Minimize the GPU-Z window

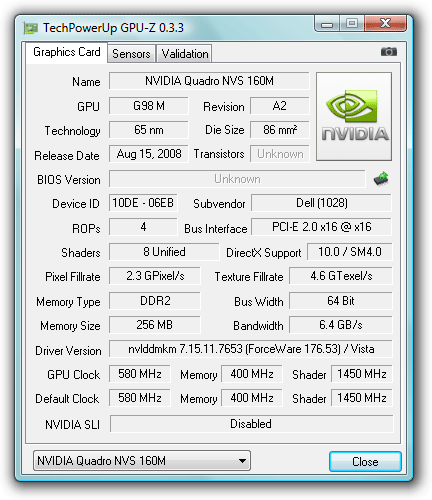tap(327, 24)
